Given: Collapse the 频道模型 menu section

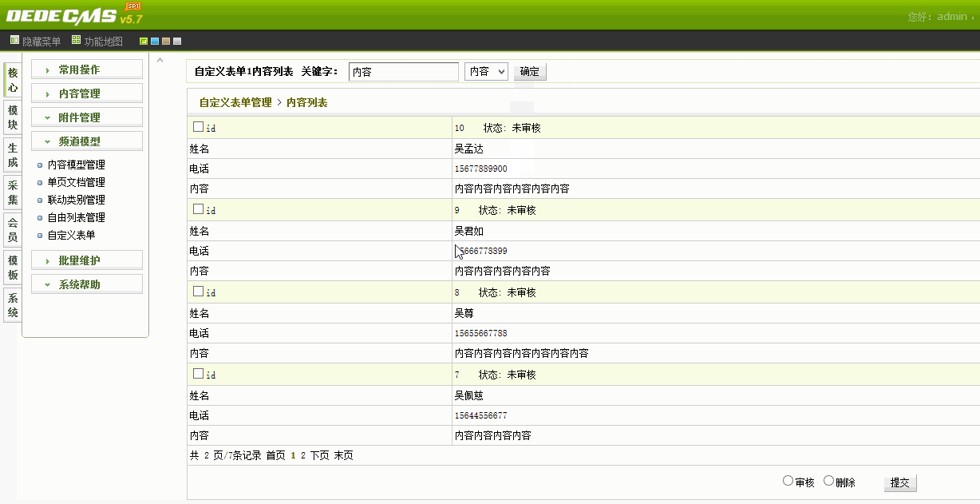Looking at the screenshot, I should tap(87, 141).
